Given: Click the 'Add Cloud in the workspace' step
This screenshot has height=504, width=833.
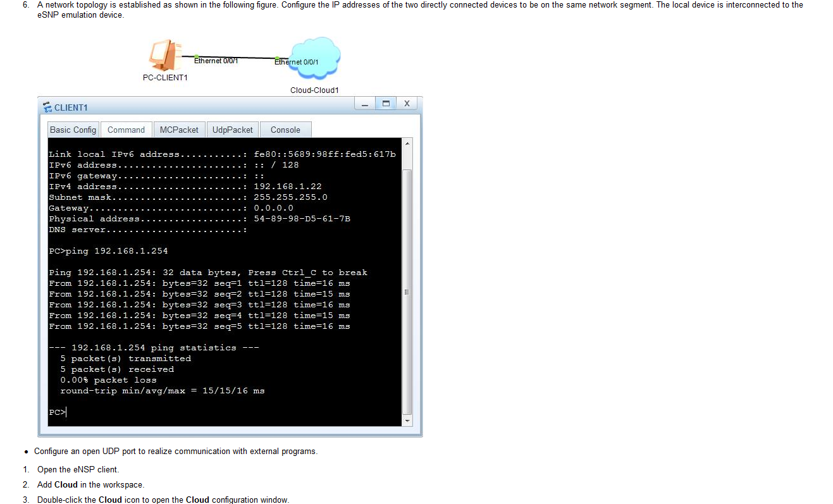Looking at the screenshot, I should coord(90,485).
